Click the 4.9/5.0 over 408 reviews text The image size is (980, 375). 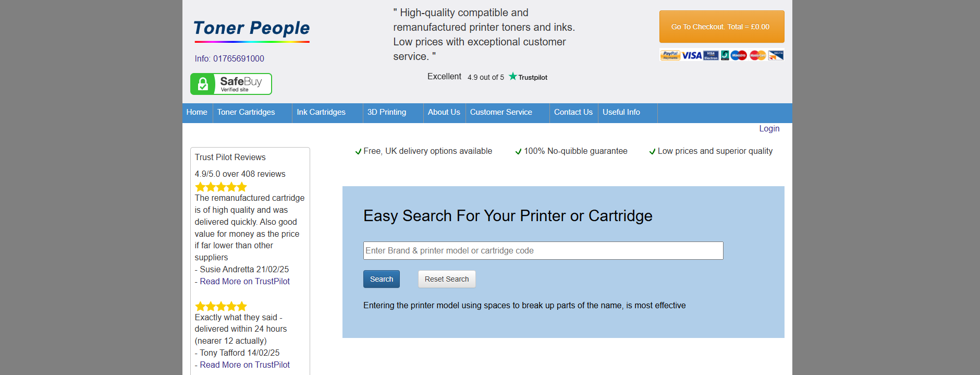[240, 174]
